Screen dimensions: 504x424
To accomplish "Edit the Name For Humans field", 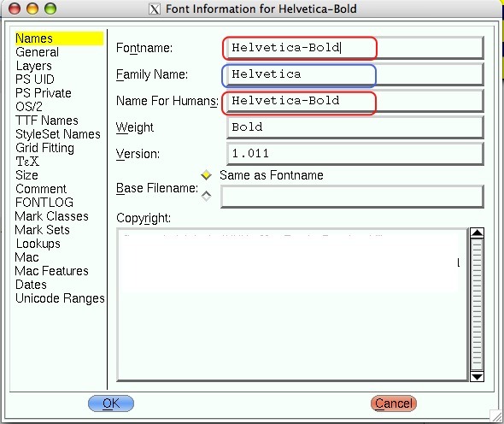I will [x=355, y=101].
